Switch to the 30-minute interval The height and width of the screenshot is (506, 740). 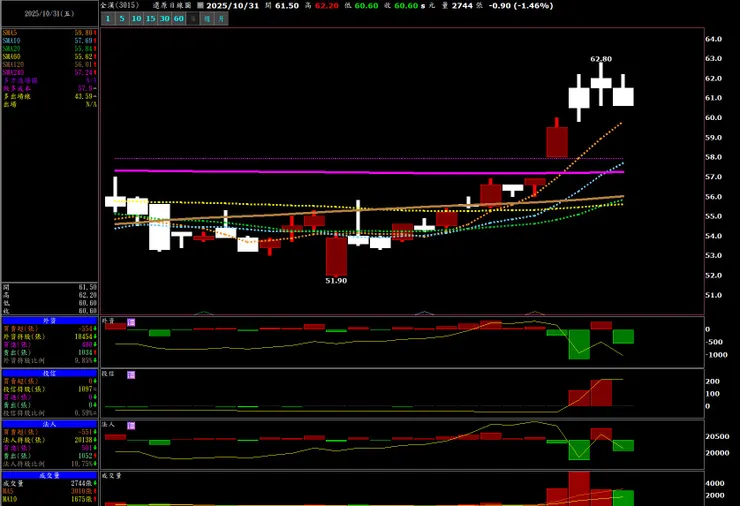tap(165, 19)
